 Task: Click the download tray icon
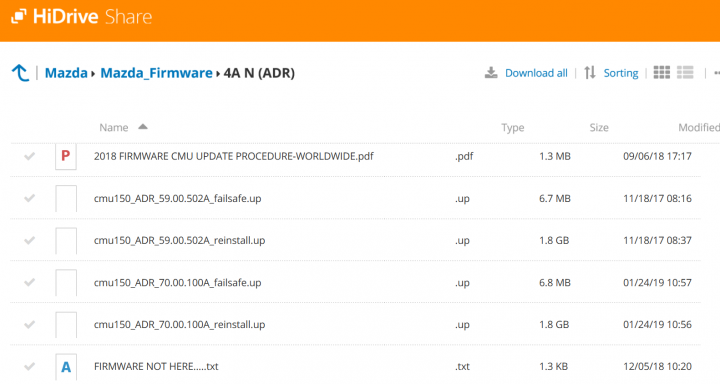(x=491, y=73)
